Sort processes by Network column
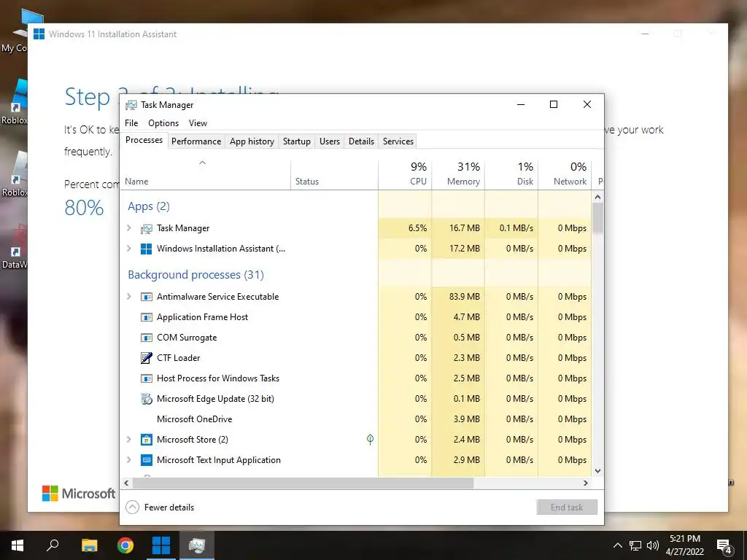Image resolution: width=747 pixels, height=560 pixels. [565, 175]
